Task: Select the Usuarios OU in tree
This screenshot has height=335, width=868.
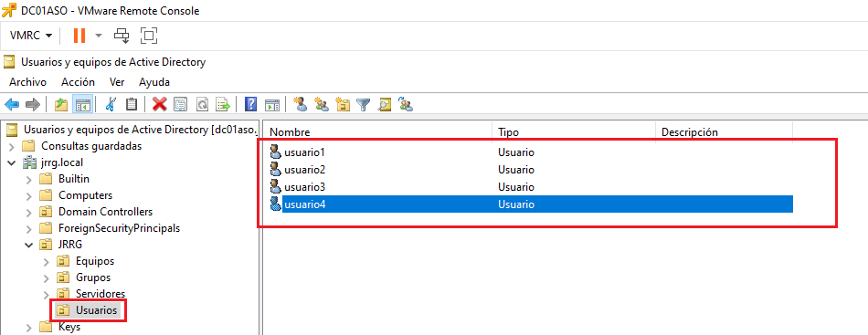Action: pyautogui.click(x=96, y=310)
